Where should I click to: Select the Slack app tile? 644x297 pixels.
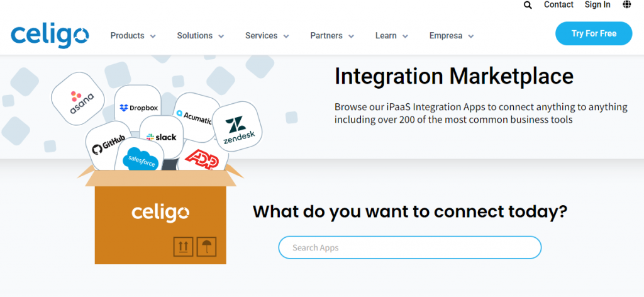161,137
